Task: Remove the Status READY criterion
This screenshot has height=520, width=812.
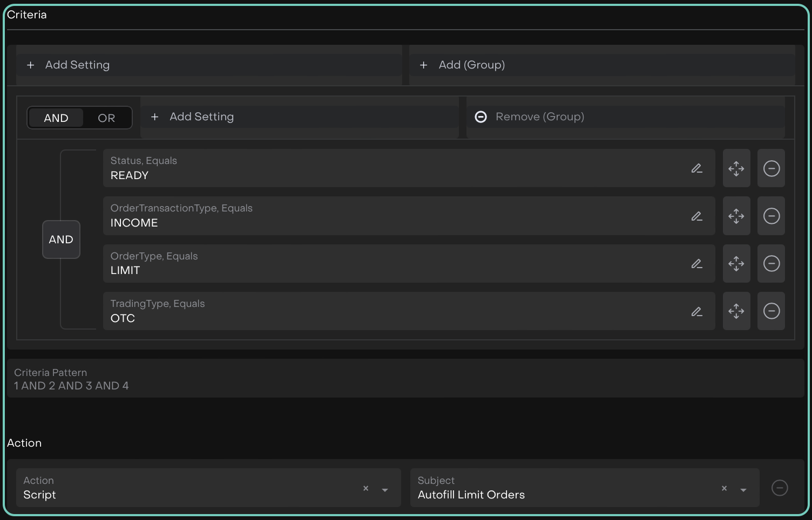Action: pos(771,168)
